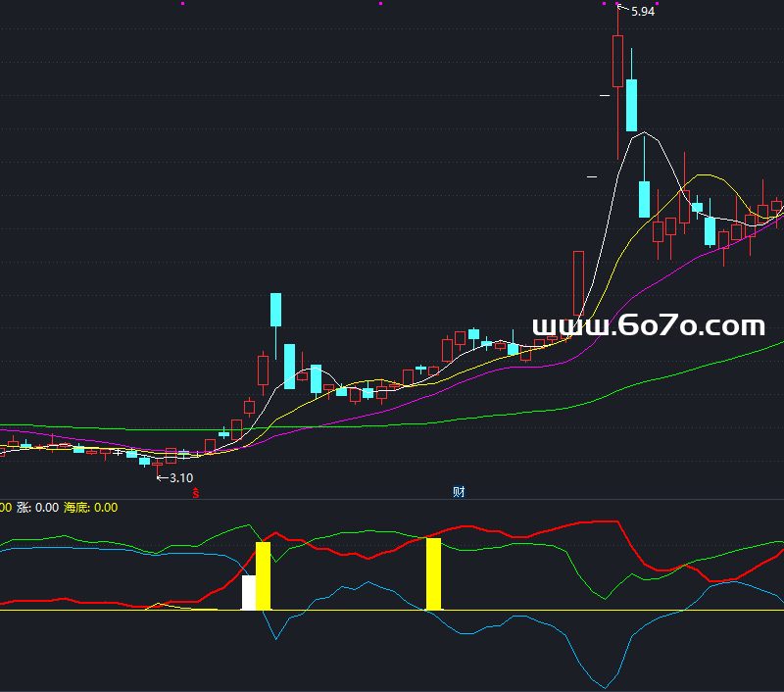
Task: Click the 3.10 lowest price label
Action: pyautogui.click(x=180, y=477)
